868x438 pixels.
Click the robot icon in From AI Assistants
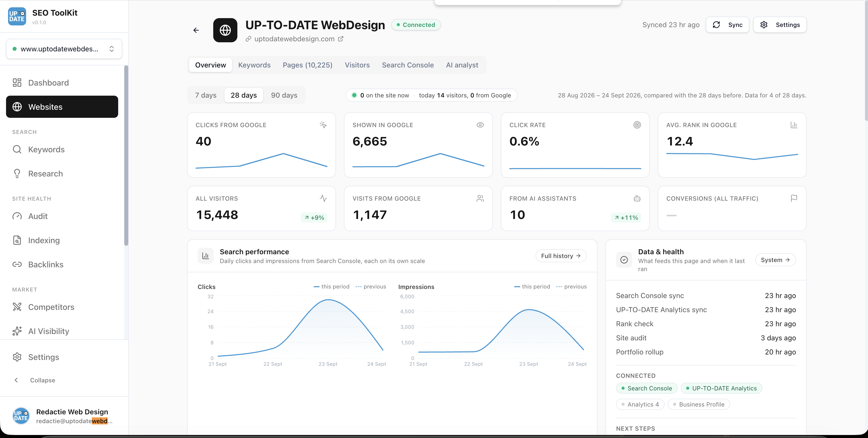click(x=637, y=198)
